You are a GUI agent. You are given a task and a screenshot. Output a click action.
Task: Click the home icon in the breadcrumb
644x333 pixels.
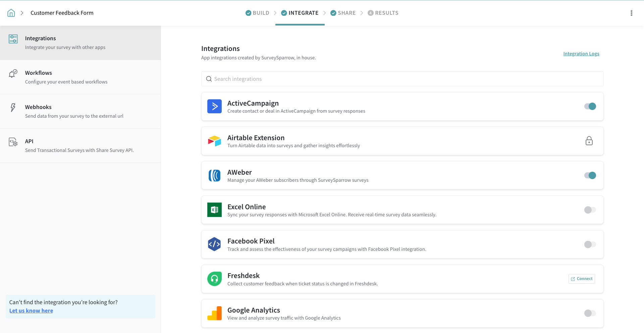click(11, 13)
